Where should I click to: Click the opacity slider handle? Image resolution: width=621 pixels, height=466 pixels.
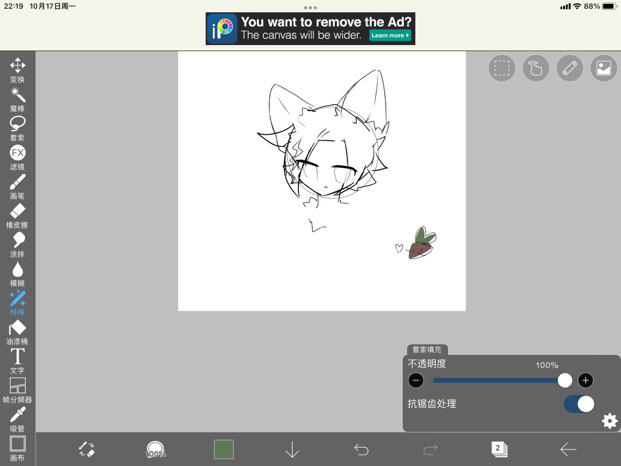565,380
